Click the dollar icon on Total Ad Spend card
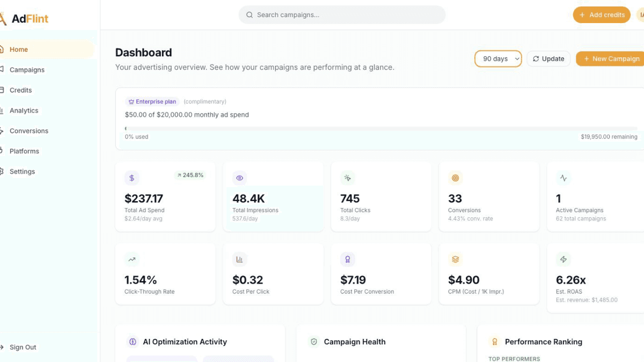644x362 pixels. pos(132,178)
